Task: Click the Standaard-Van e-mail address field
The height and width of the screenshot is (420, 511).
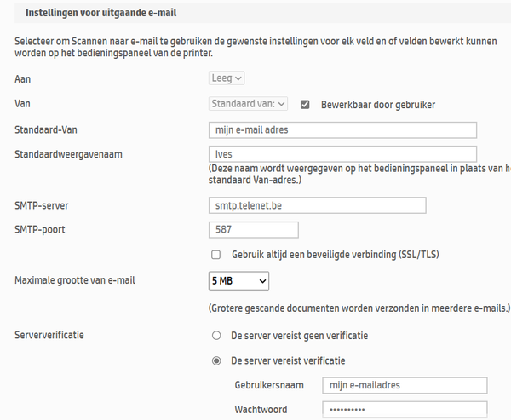Action: tap(342, 129)
